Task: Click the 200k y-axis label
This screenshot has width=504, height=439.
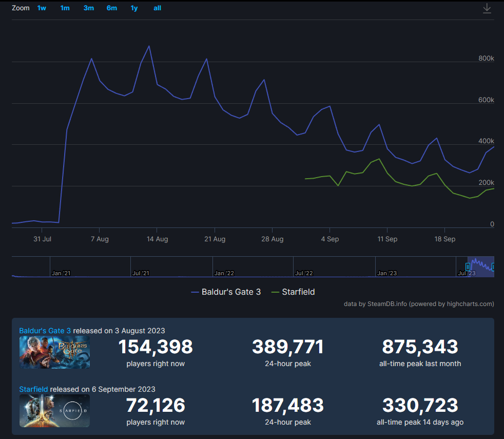Action: point(486,182)
